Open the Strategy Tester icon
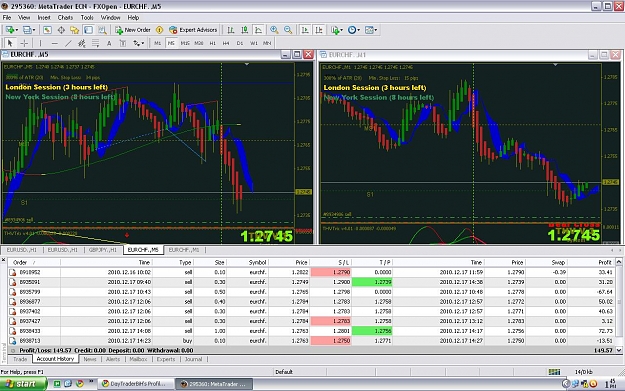The image size is (625, 391). tap(102, 30)
